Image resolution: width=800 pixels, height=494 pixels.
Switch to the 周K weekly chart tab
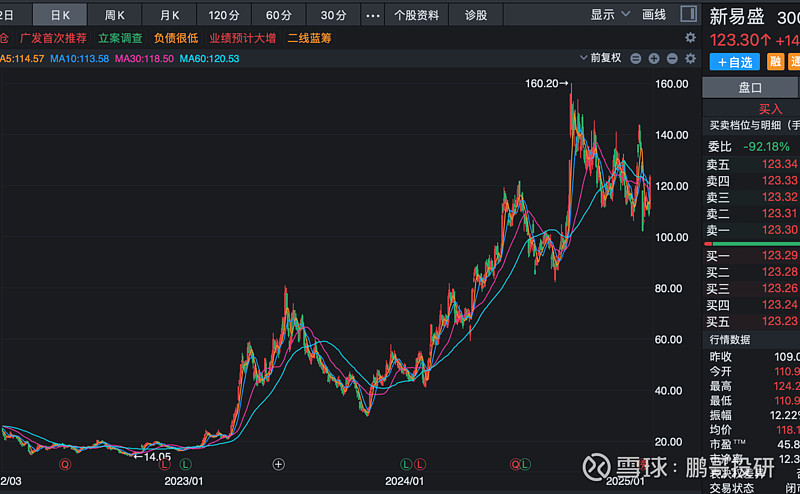(x=114, y=15)
